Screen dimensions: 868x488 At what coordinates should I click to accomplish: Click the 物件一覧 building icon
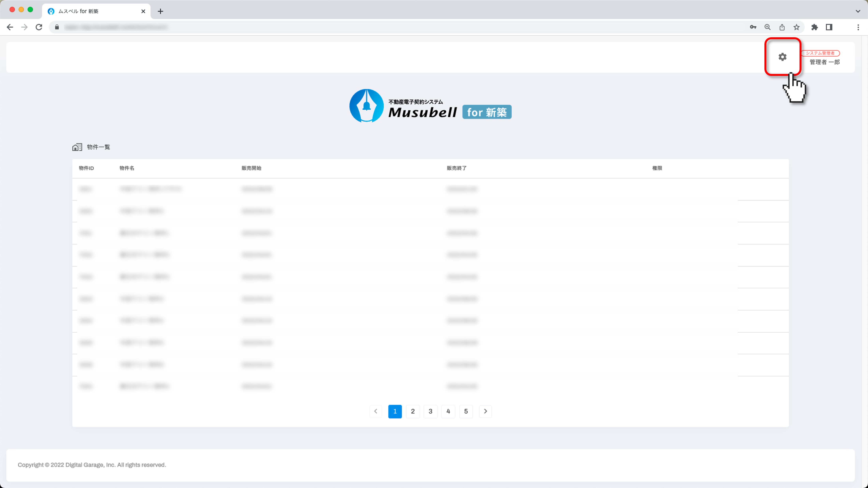[77, 147]
